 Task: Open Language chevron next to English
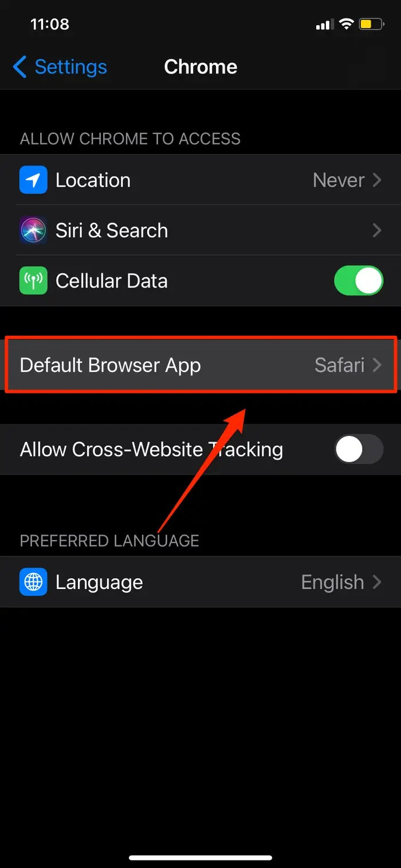[377, 583]
